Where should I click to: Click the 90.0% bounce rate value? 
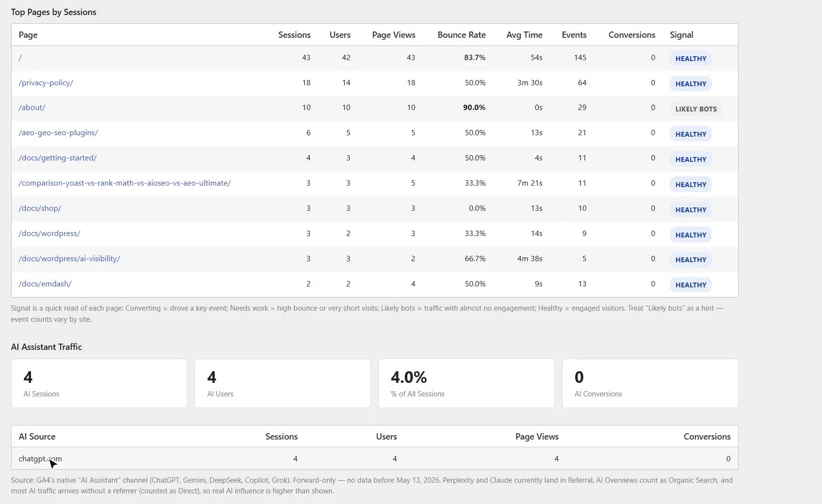tap(474, 108)
